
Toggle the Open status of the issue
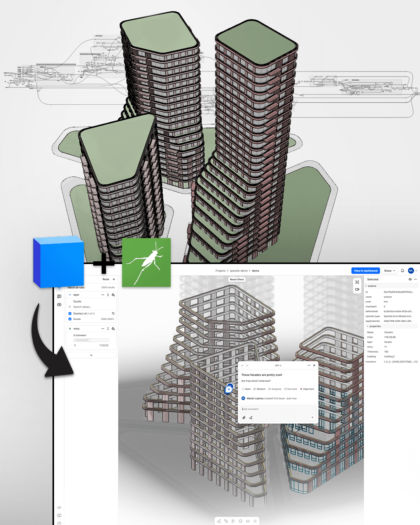click(246, 389)
